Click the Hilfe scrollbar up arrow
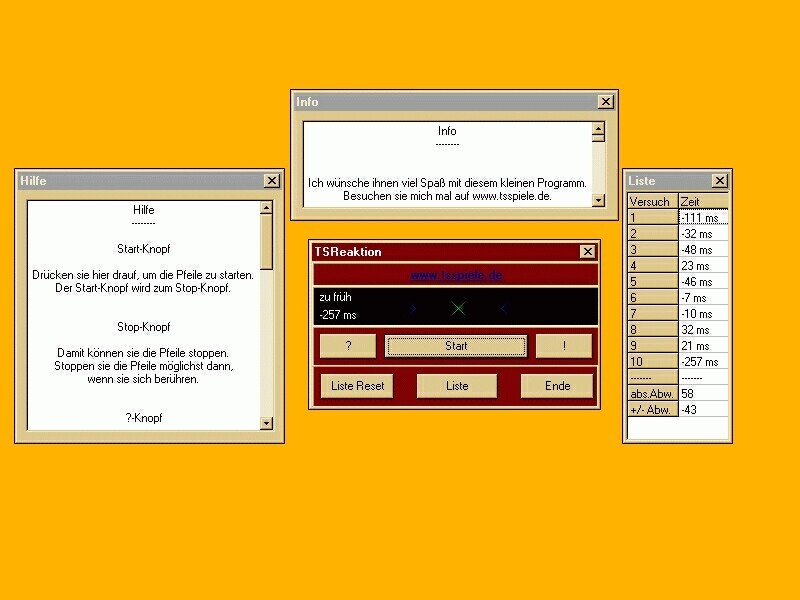The width and height of the screenshot is (800, 600). 266,208
